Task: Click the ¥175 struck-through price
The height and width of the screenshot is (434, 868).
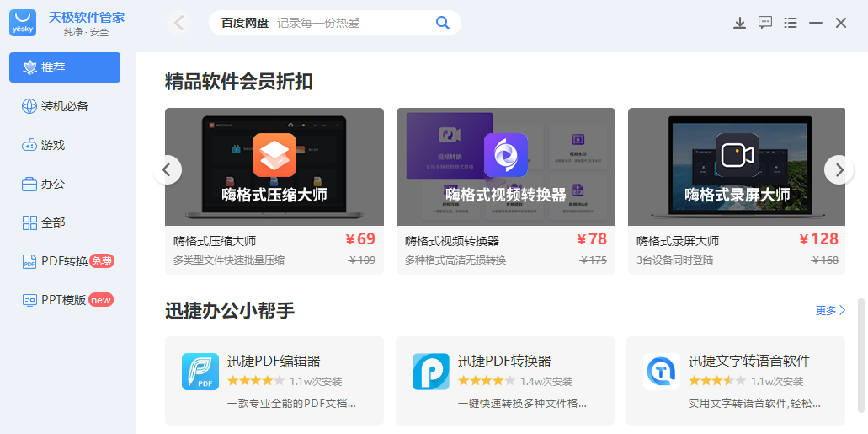Action: click(x=594, y=260)
